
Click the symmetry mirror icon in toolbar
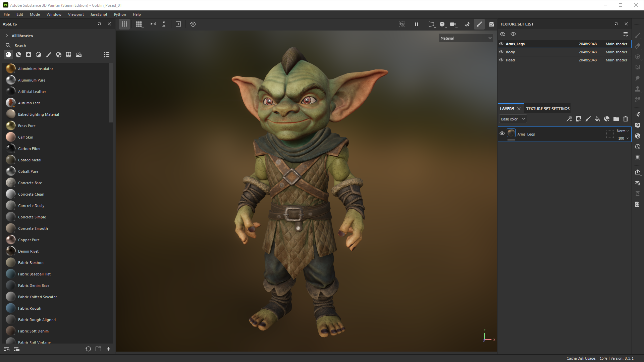tap(153, 24)
